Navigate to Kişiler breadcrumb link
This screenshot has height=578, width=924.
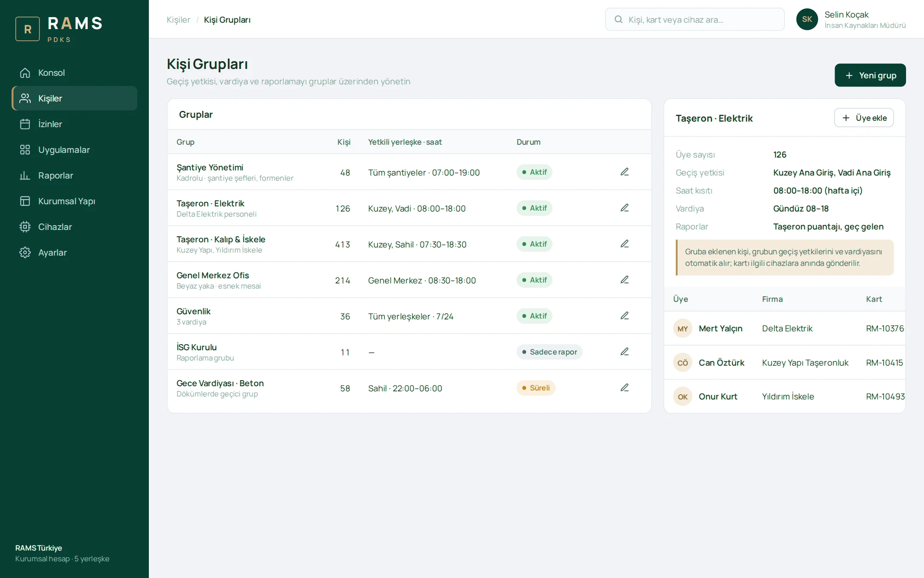pyautogui.click(x=178, y=20)
